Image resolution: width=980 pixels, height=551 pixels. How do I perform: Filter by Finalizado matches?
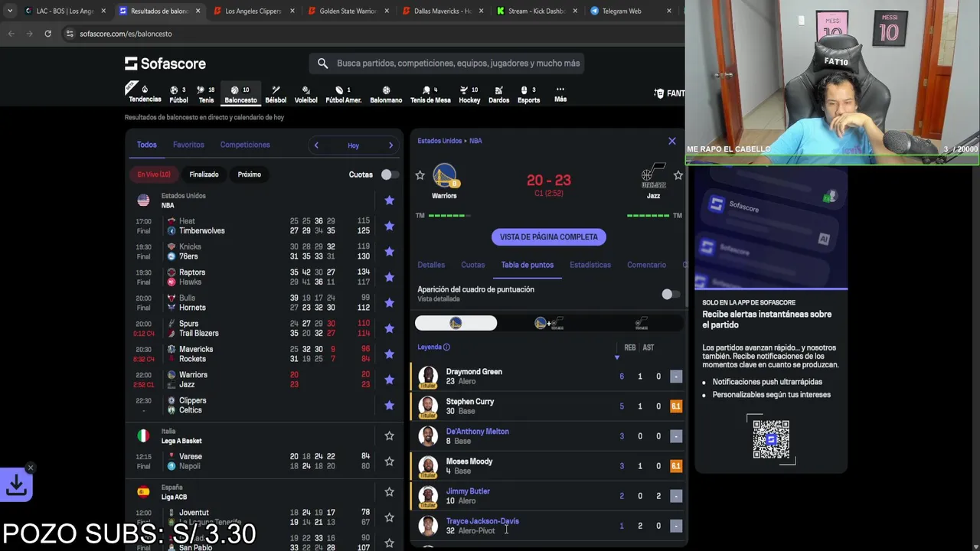pyautogui.click(x=204, y=174)
